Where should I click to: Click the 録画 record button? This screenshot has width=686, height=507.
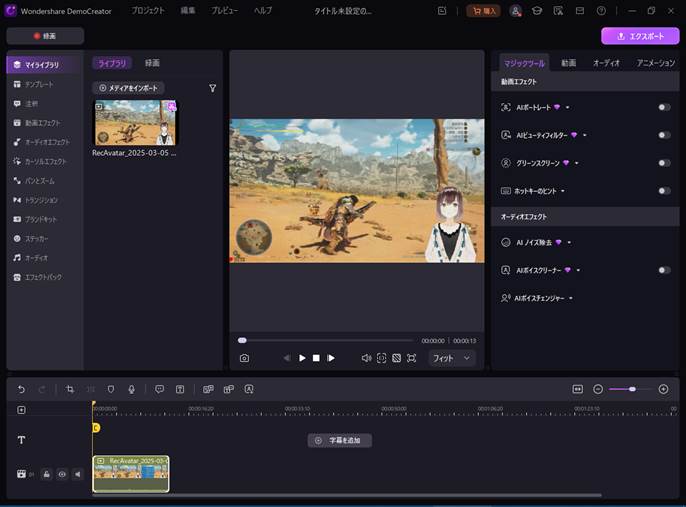(x=45, y=36)
